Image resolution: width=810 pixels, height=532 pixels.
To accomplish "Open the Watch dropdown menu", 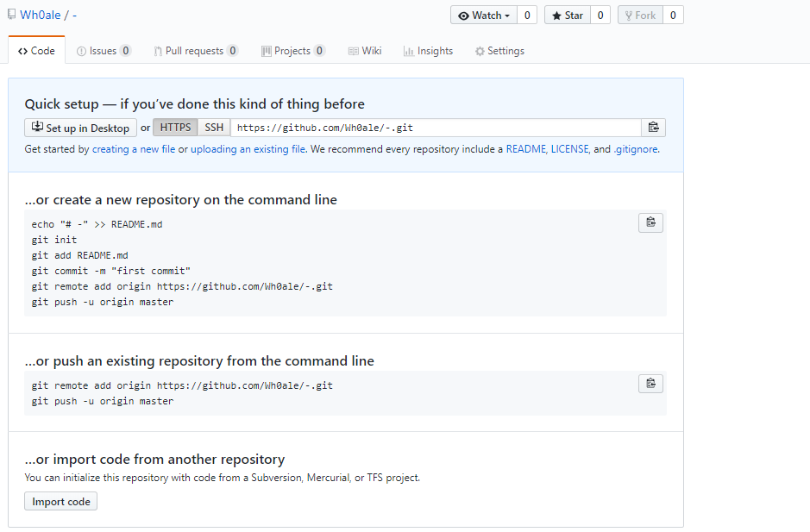I will pos(484,15).
